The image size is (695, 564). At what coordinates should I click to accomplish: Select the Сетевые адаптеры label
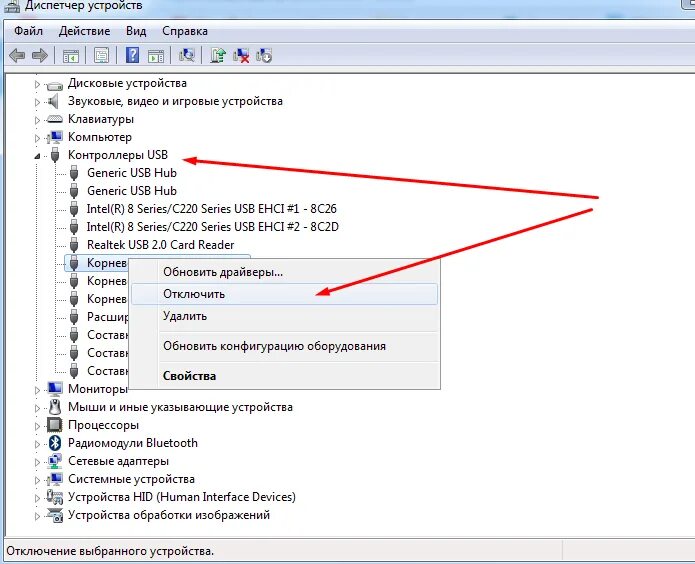(118, 461)
